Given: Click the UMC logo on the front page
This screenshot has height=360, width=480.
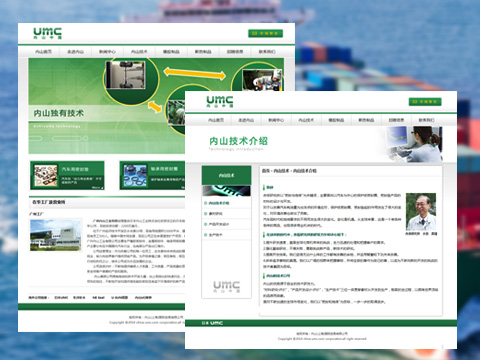Looking at the screenshot, I should click(x=220, y=101).
